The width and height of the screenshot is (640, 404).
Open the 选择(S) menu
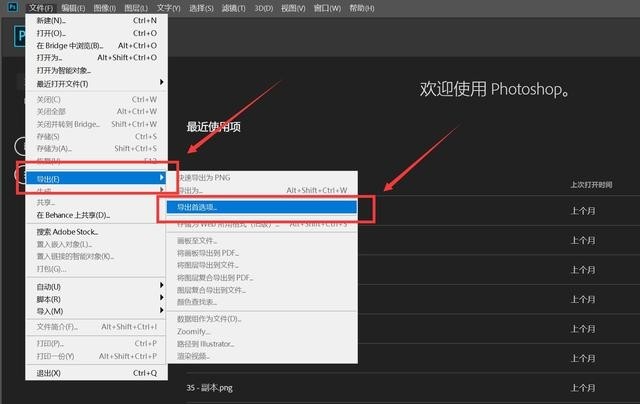201,8
